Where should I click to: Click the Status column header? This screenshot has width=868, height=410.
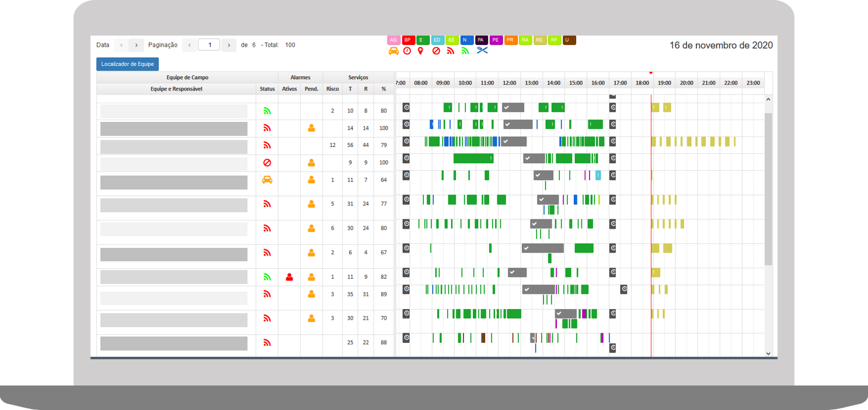click(x=267, y=89)
